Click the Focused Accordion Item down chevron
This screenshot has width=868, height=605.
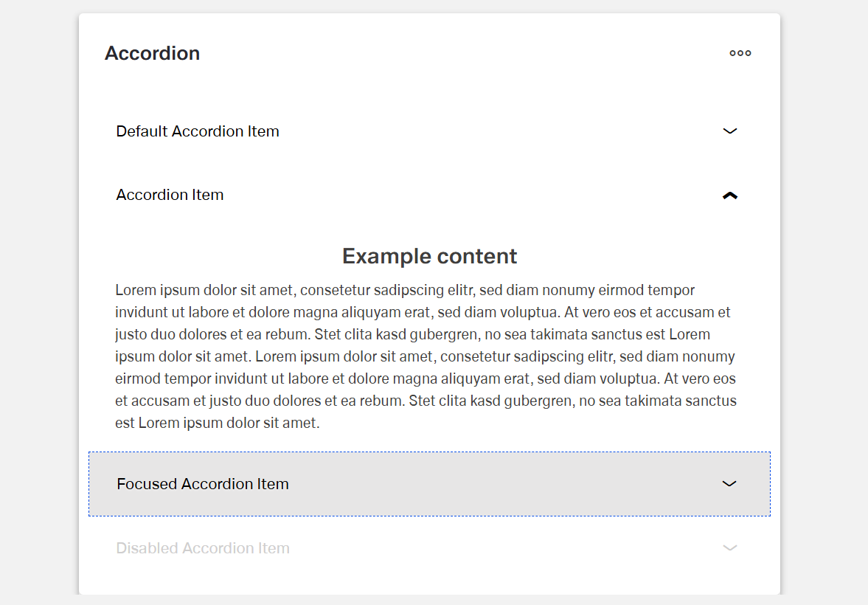click(x=729, y=484)
